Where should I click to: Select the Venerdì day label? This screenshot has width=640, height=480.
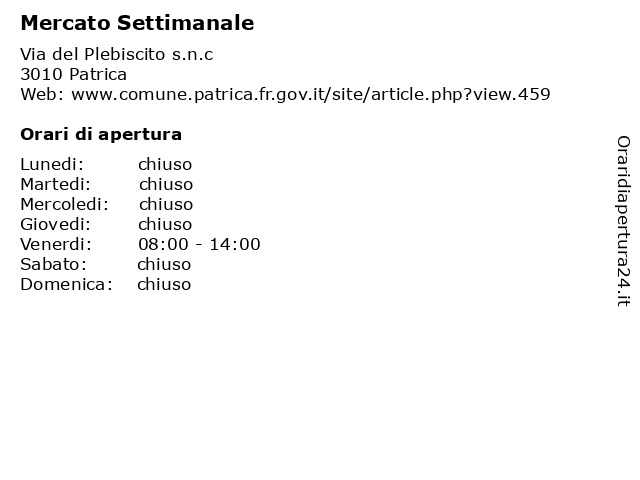56,244
